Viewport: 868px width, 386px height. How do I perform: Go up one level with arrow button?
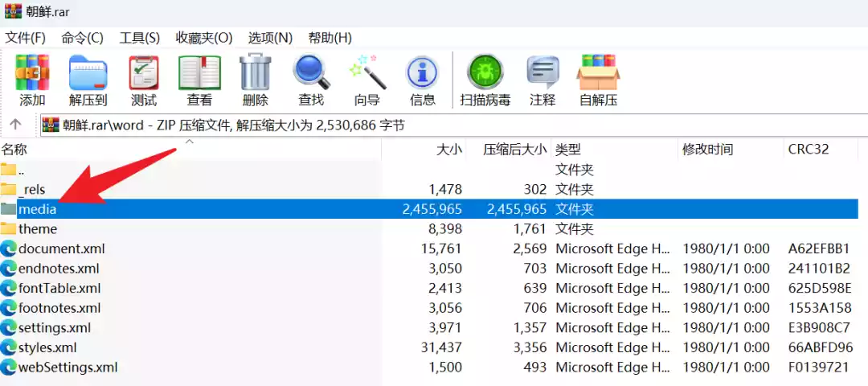click(15, 125)
